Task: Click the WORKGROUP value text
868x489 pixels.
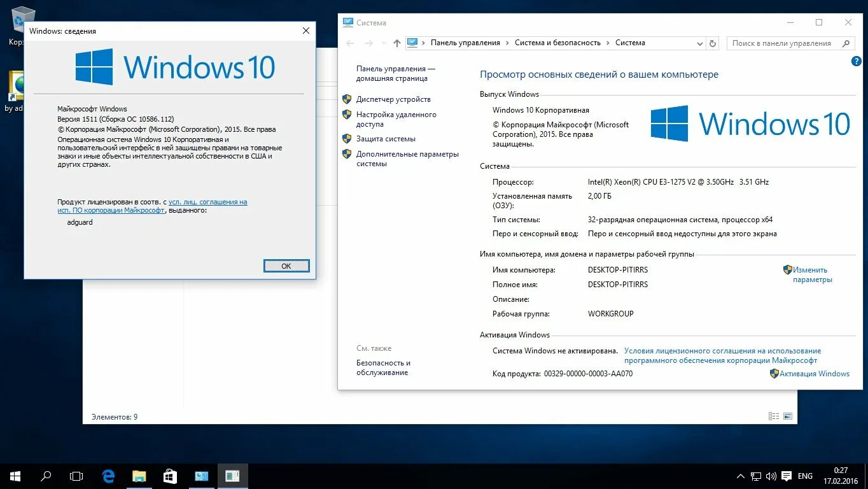Action: coord(611,314)
